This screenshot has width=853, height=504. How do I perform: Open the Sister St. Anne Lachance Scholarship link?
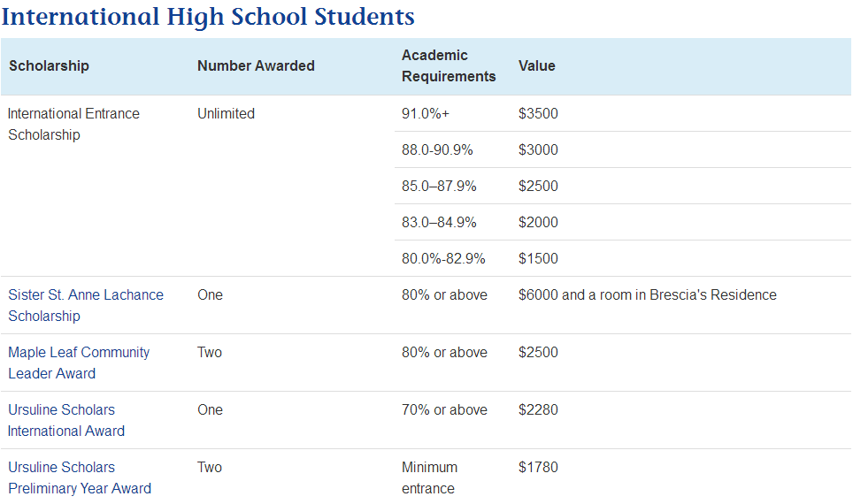86,305
